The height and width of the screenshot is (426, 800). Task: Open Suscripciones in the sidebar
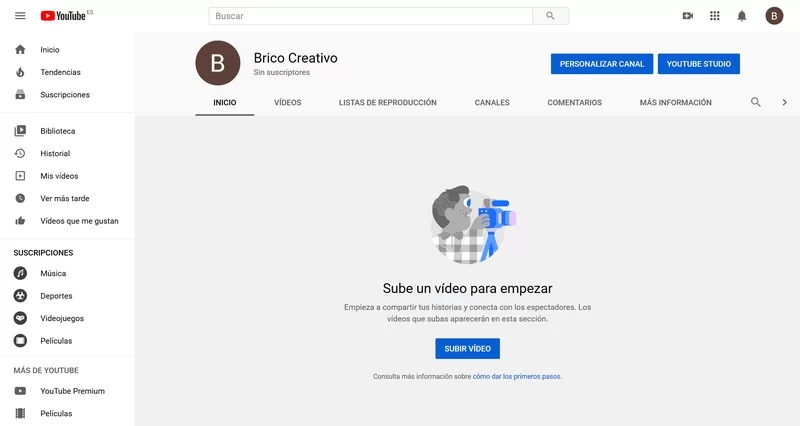[67, 94]
